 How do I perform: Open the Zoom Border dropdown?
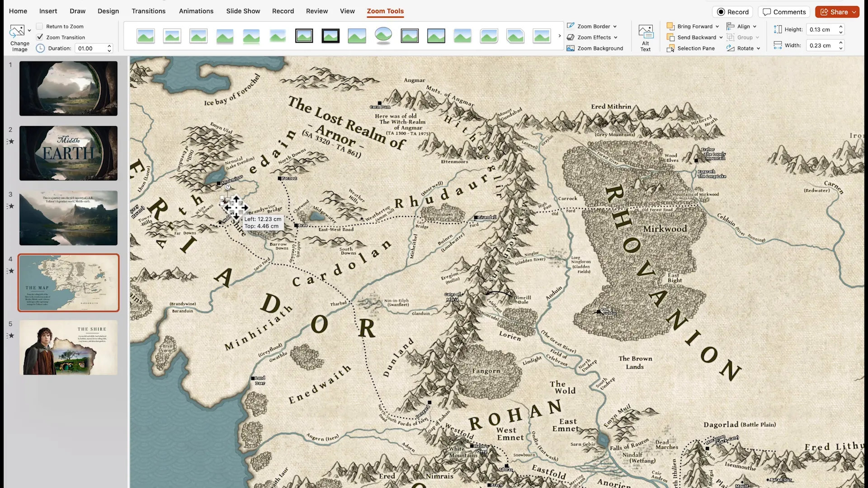592,26
